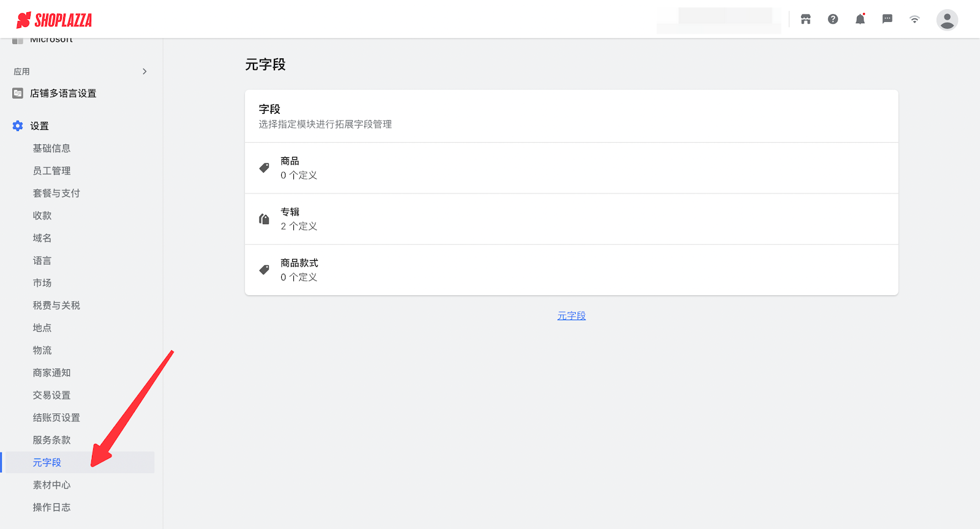The image size is (980, 529).
Task: Open 素材中心 from sidebar
Action: pos(51,485)
